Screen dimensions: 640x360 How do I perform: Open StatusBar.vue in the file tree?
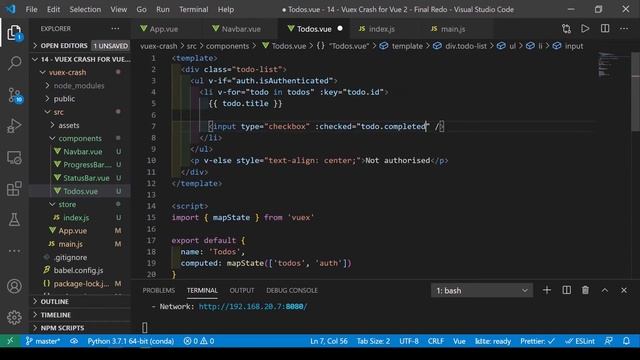[86, 178]
